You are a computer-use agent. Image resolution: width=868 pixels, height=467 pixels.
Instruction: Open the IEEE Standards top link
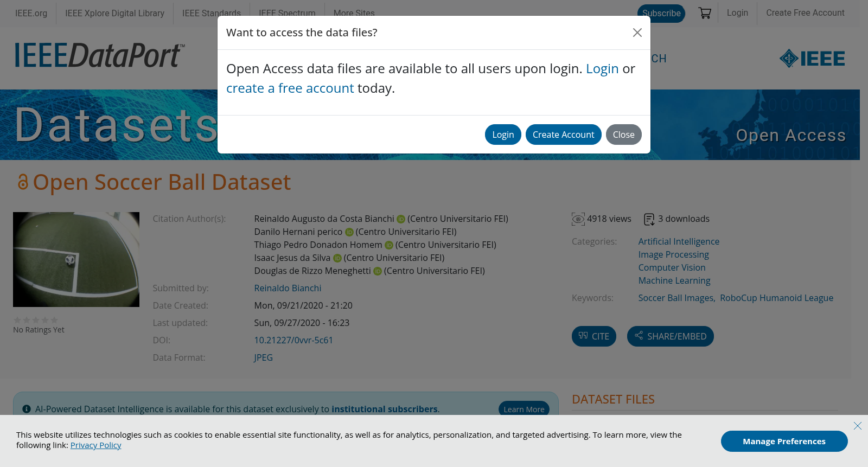click(212, 13)
